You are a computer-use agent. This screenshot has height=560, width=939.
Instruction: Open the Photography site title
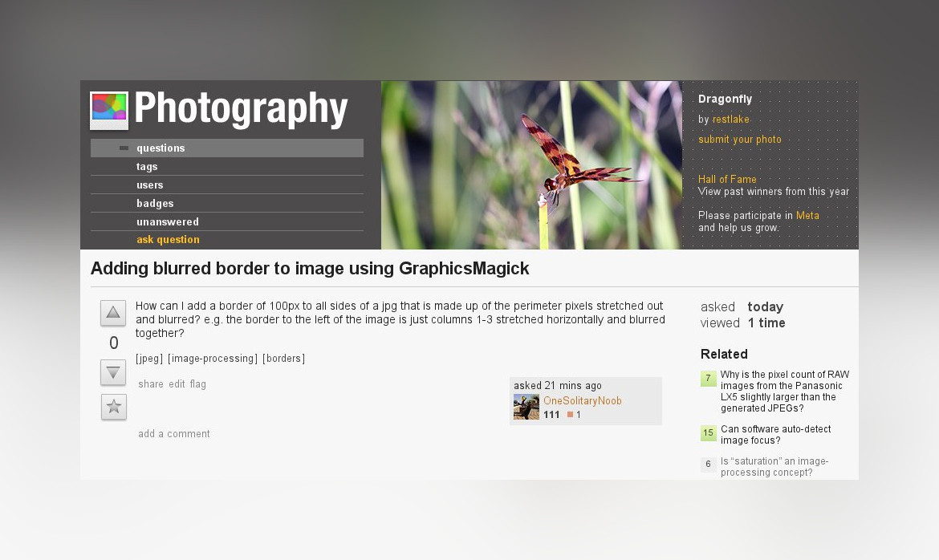(x=241, y=109)
